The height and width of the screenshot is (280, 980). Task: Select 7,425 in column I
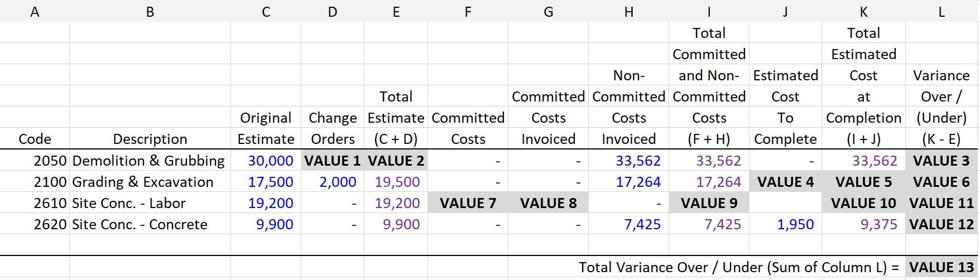tap(709, 224)
